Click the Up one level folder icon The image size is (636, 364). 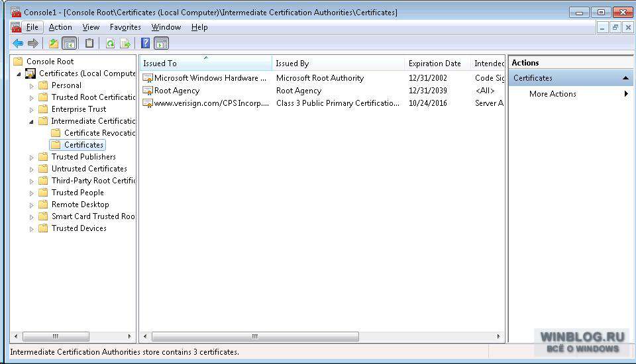coord(54,43)
